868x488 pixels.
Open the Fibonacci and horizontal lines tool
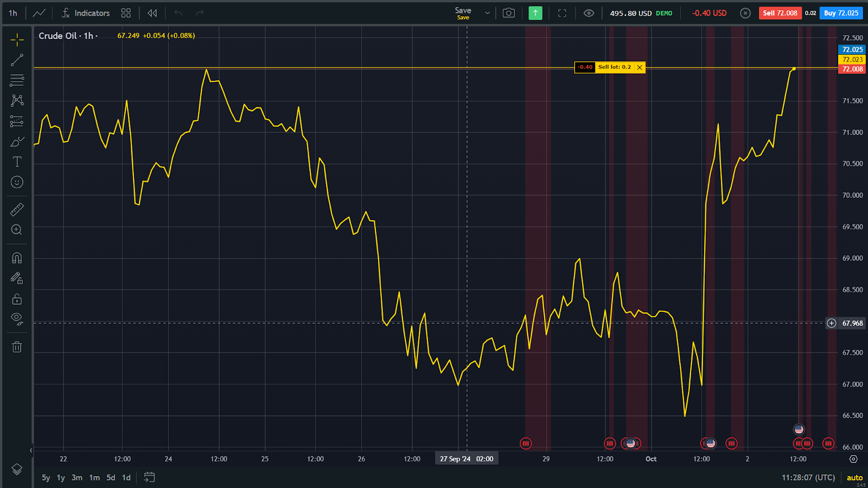coord(17,80)
